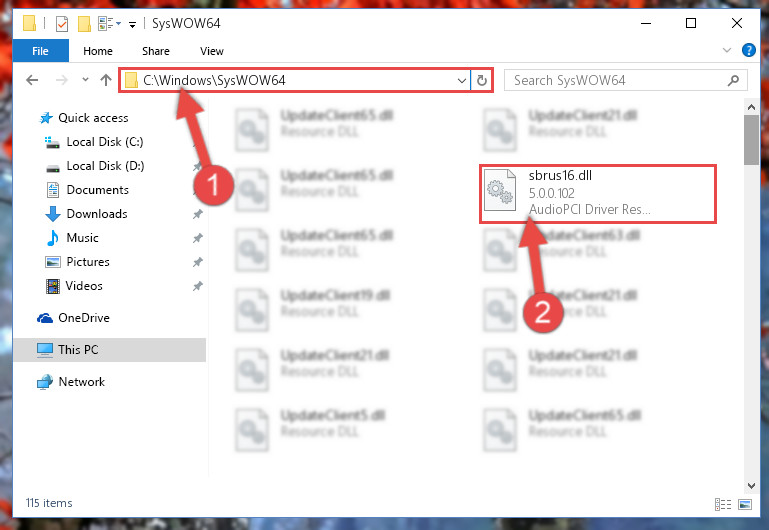Click the search magnifier icon
This screenshot has width=769, height=530.
(733, 80)
